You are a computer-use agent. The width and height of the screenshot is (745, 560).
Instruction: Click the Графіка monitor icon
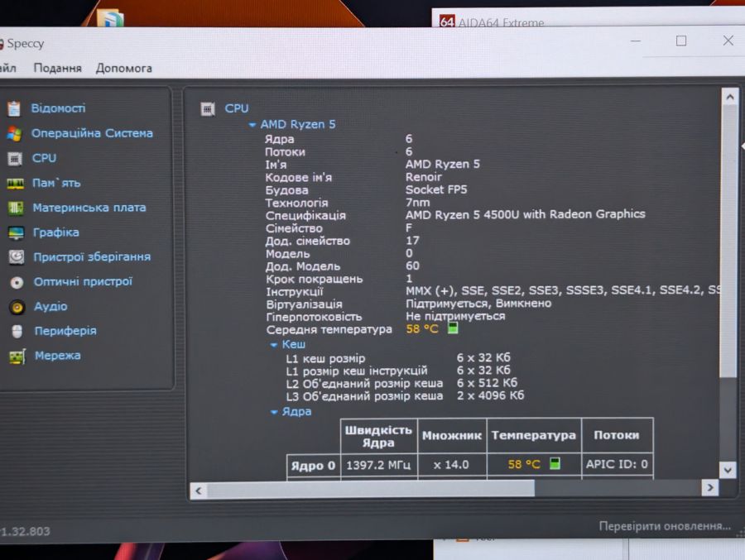pos(17,232)
